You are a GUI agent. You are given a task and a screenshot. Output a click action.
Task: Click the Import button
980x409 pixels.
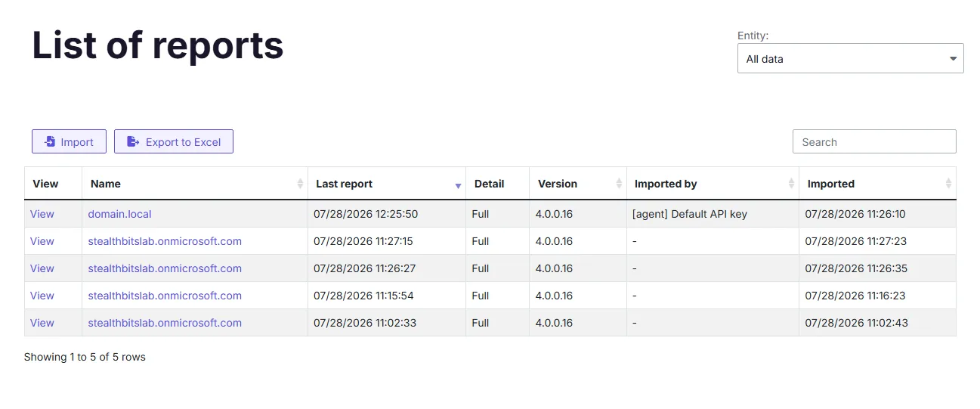(69, 141)
